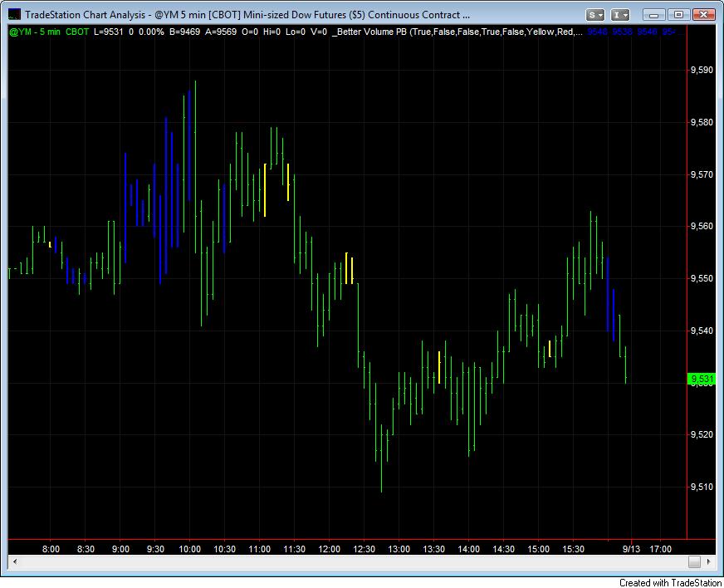The width and height of the screenshot is (724, 588).
Task: Click the horizontal scrollbar right arrow
Action: (709, 561)
